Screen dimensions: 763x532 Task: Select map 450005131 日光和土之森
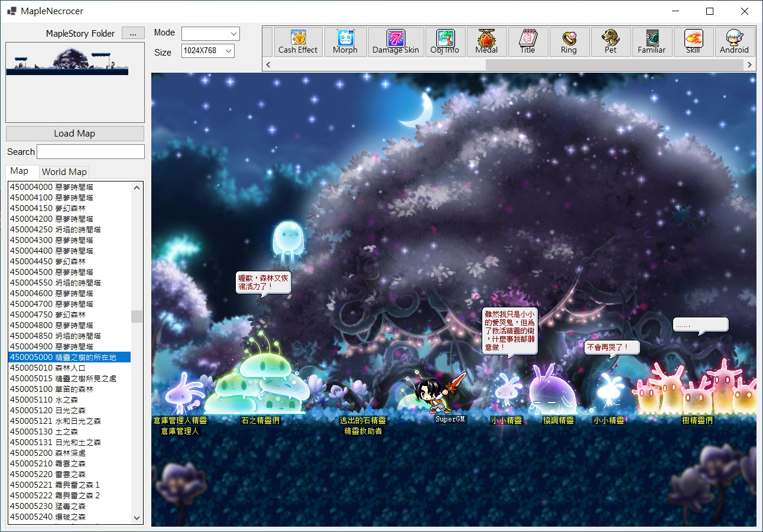point(69,442)
